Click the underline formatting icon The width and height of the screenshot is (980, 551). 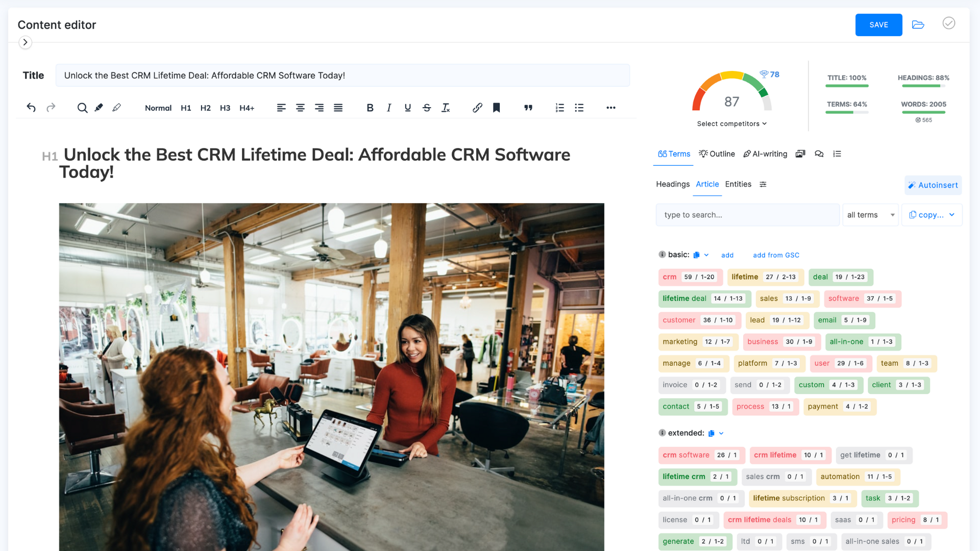(x=407, y=108)
